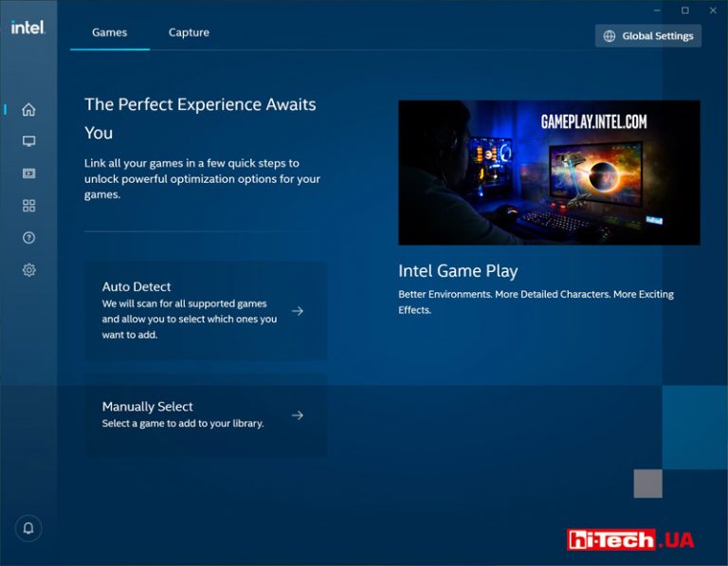The width and height of the screenshot is (728, 566).
Task: Click the Manually Select arrow
Action: (x=298, y=415)
